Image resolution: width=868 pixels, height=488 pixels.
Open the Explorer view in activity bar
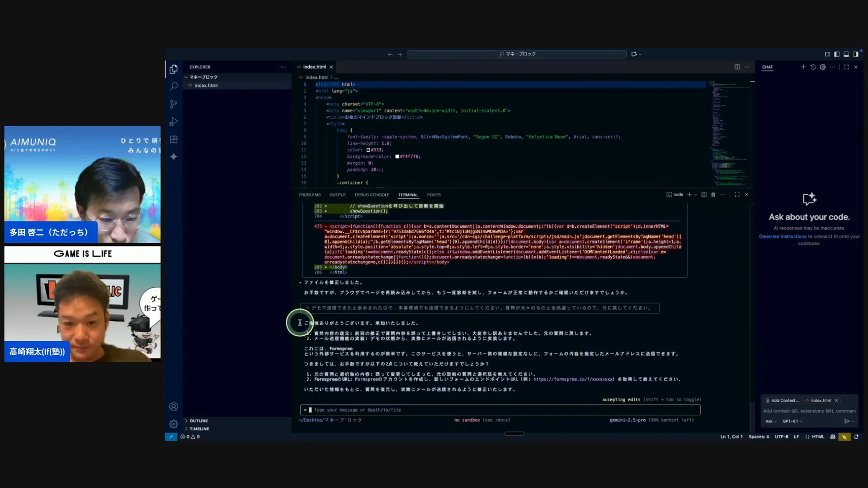(174, 69)
